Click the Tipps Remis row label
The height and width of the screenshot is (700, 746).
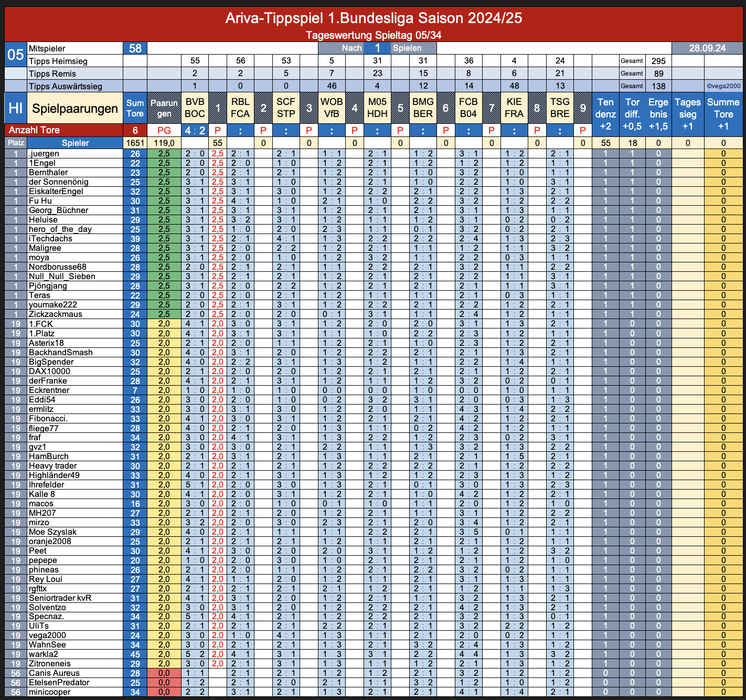tap(75, 73)
